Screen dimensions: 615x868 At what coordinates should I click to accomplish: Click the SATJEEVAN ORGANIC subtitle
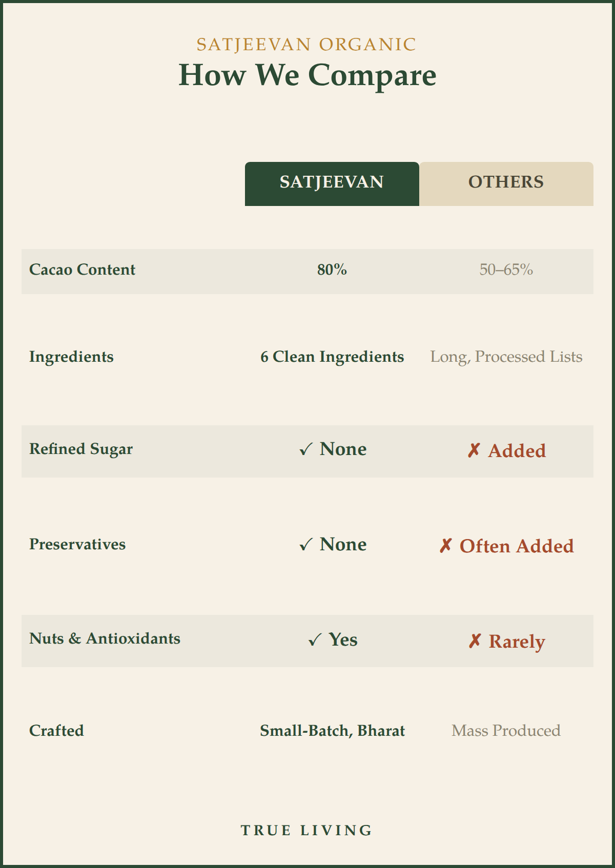(x=306, y=45)
